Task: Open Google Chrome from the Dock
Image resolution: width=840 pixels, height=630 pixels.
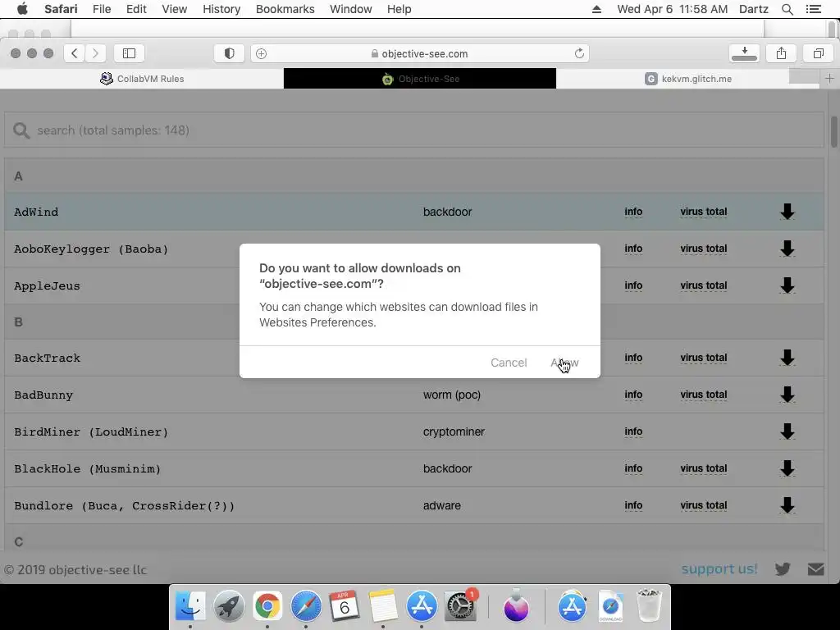Action: pos(267,606)
